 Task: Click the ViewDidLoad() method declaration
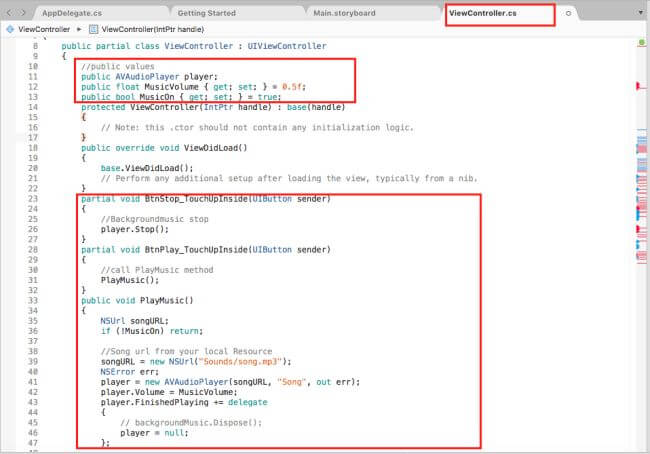215,148
